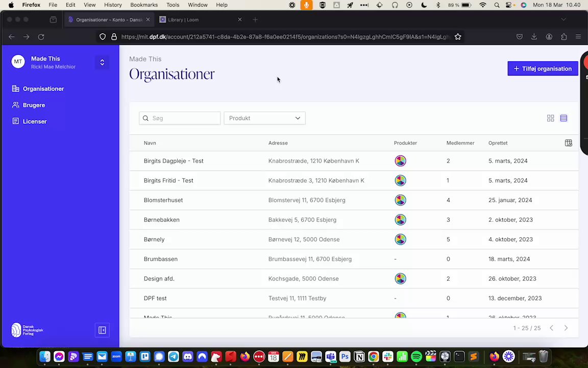The width and height of the screenshot is (588, 368).
Task: Open Notion from the dock
Action: tap(359, 356)
